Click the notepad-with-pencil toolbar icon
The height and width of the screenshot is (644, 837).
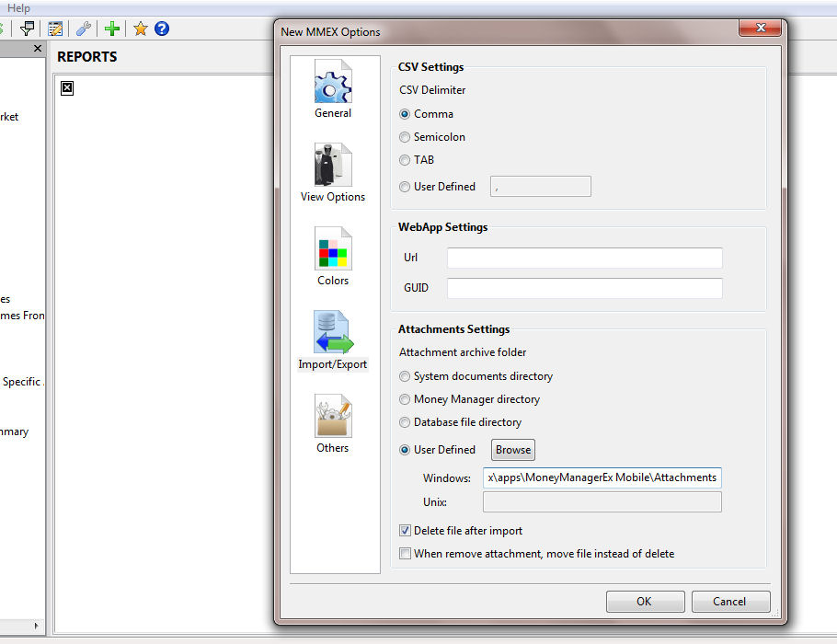pos(55,29)
